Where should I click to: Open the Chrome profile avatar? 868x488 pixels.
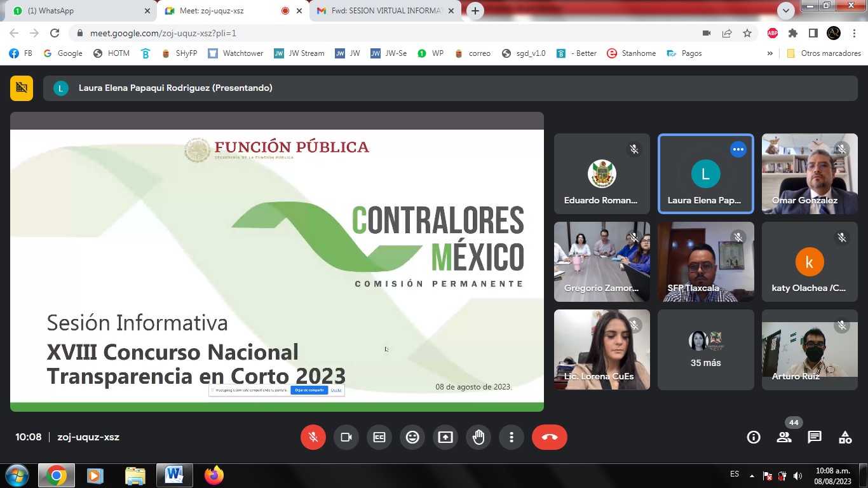point(834,33)
